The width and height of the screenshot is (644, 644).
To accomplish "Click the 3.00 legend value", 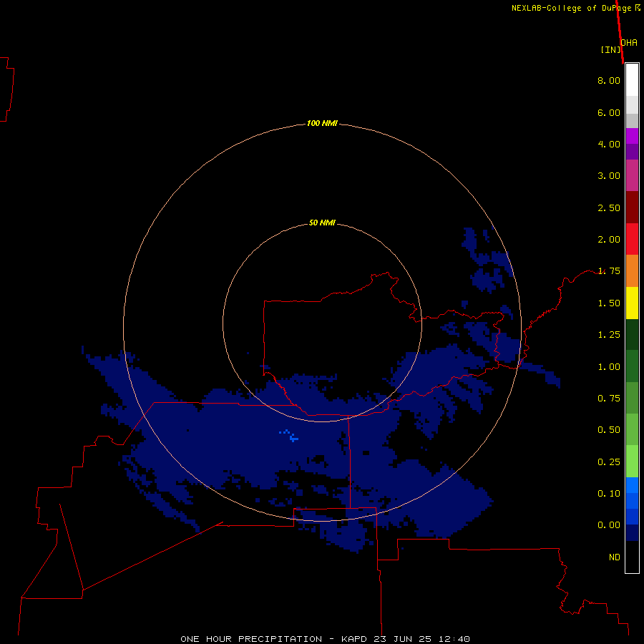I will point(609,176).
